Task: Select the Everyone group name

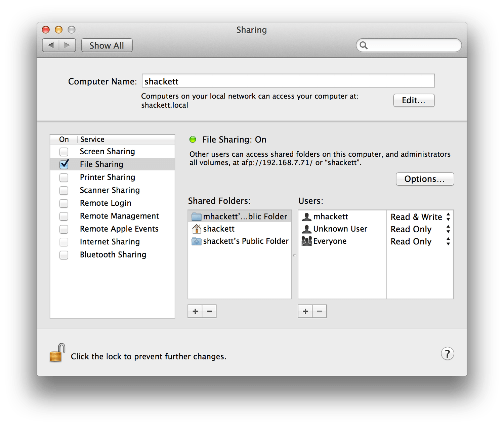Action: tap(330, 241)
